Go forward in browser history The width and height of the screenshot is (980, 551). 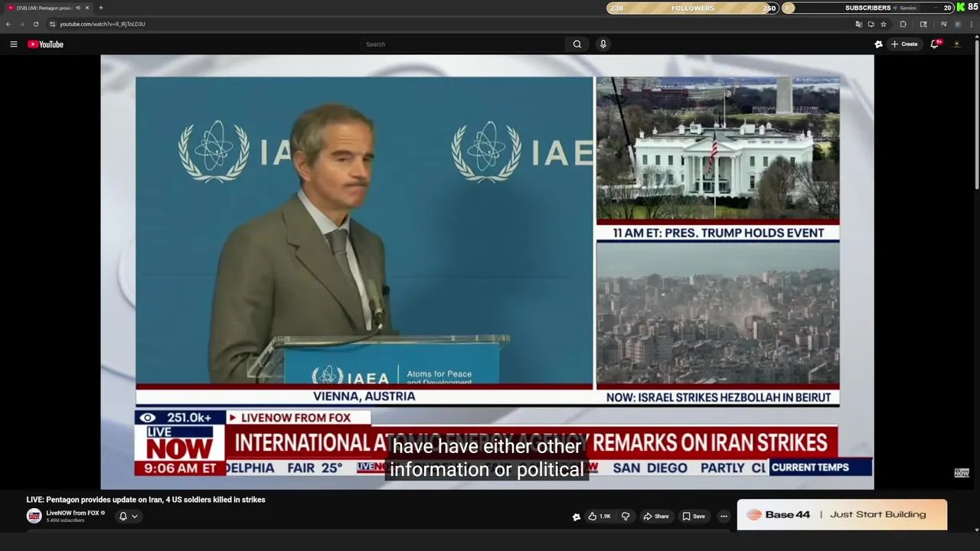(x=21, y=24)
